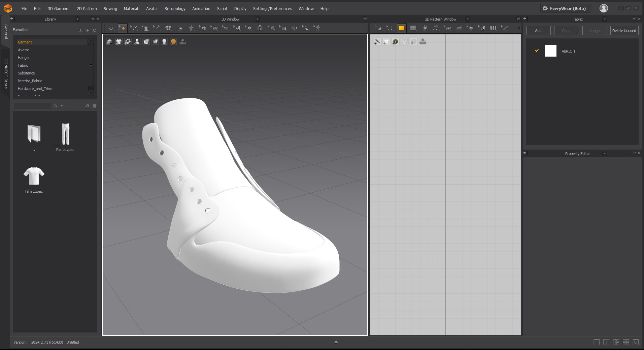
Task: Select the orange Rectangle tool in the 2D toolbar
Action: pos(401,28)
